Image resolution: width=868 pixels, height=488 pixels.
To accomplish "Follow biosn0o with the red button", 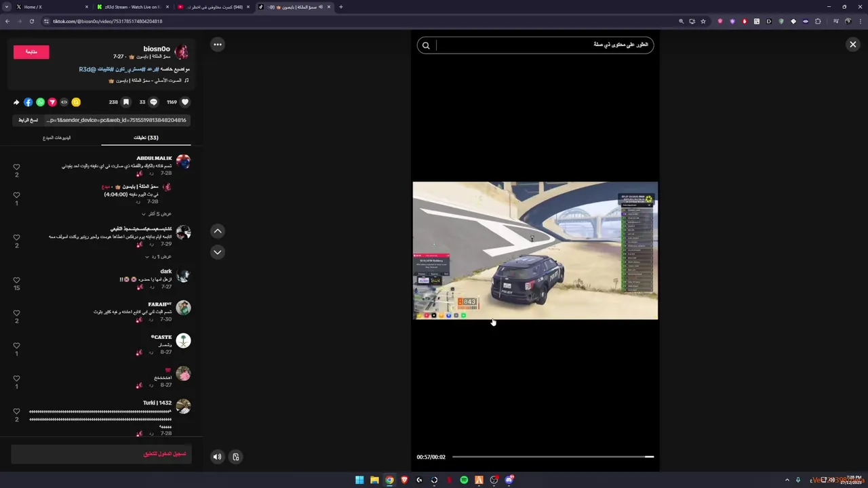I will coord(31,52).
